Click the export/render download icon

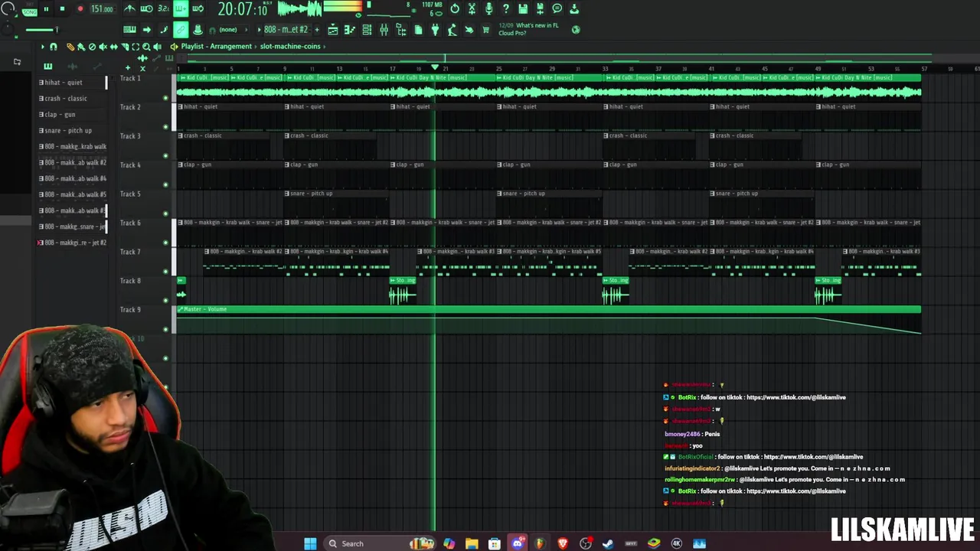574,9
